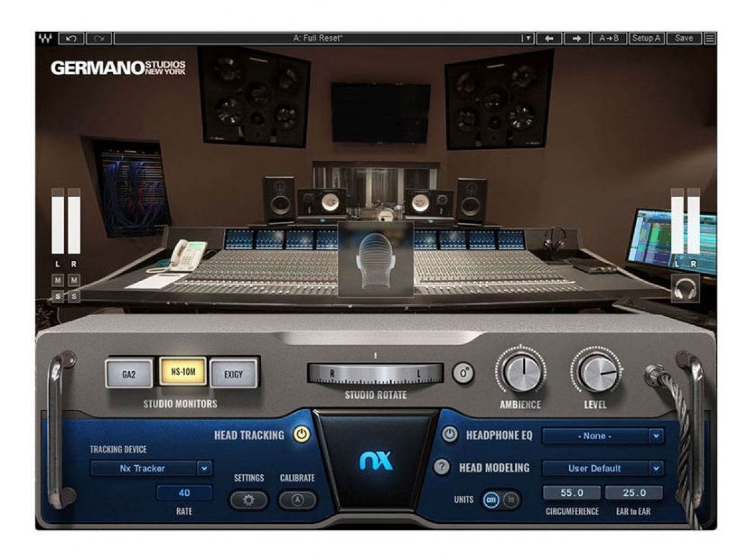Mute the left input channel
748x560 pixels.
[x=58, y=280]
